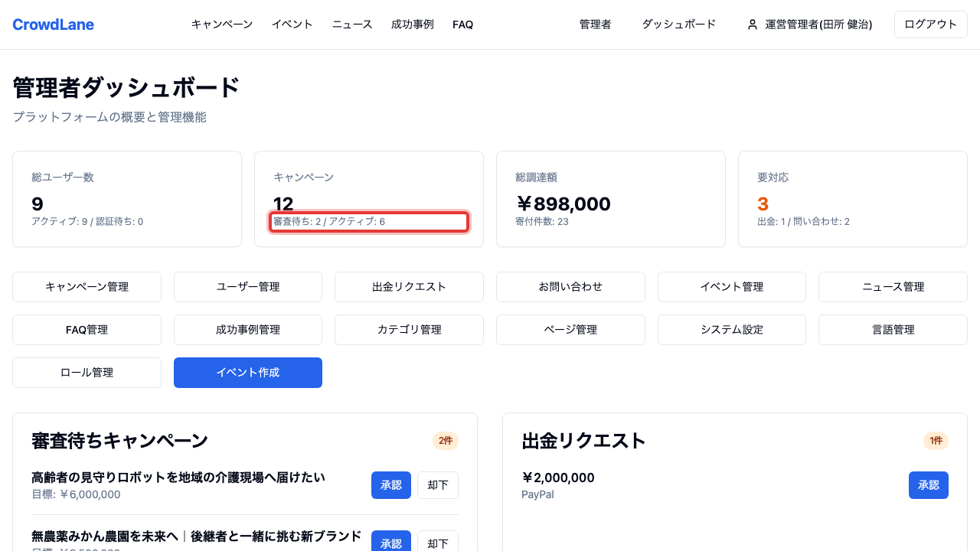This screenshot has height=551, width=980.
Task: Approve the ￥2,000,000 PayPal withdrawal
Action: pos(929,485)
